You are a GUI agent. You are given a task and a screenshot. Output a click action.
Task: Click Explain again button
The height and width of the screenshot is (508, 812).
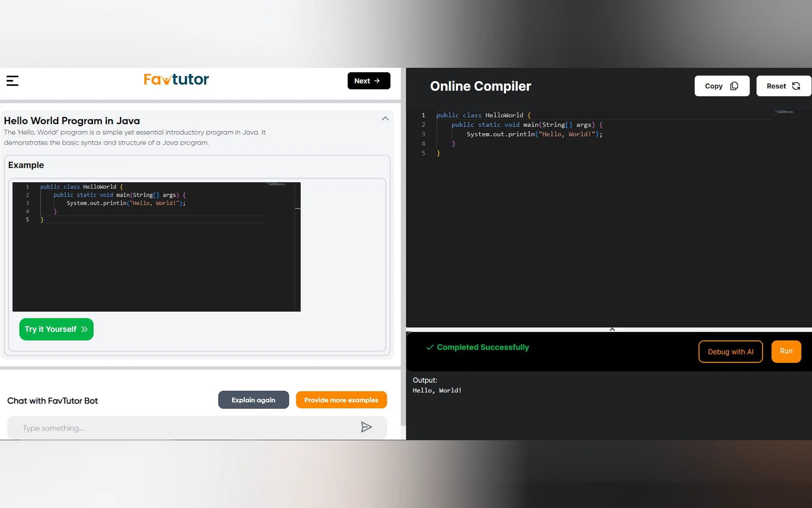pyautogui.click(x=253, y=400)
